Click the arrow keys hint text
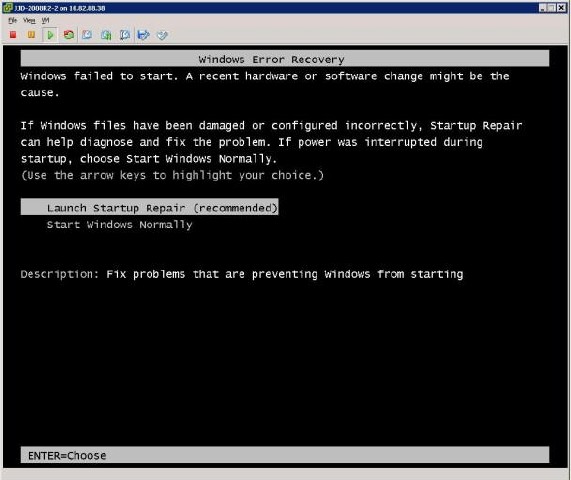571x480 pixels. pos(172,175)
